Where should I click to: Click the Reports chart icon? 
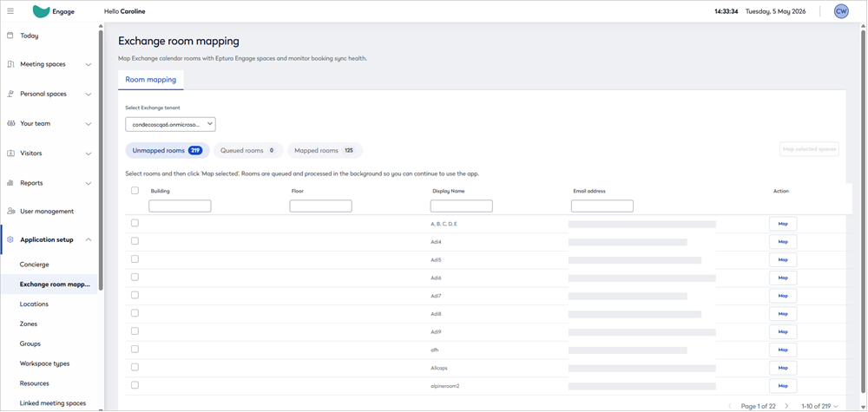pyautogui.click(x=10, y=182)
